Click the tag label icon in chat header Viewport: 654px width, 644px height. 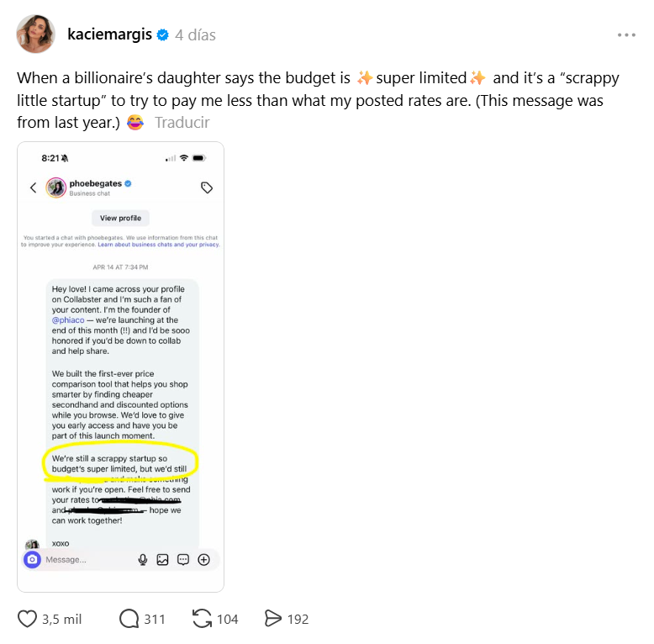[x=207, y=187]
